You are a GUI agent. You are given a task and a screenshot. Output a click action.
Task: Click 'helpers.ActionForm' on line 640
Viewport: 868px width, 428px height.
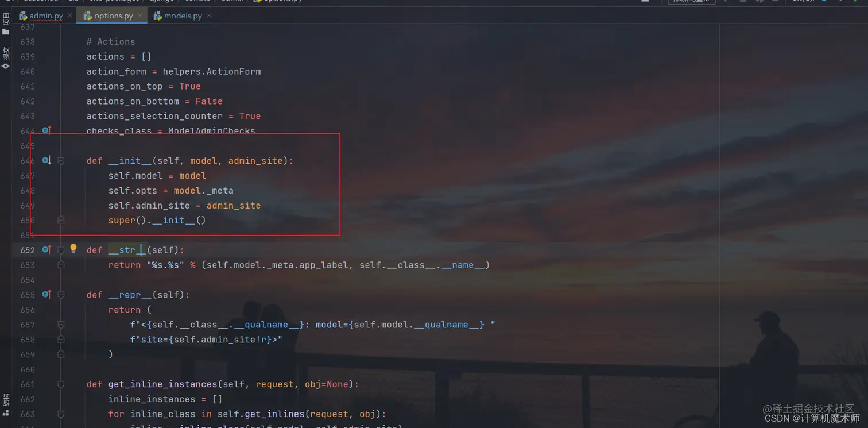pos(212,71)
